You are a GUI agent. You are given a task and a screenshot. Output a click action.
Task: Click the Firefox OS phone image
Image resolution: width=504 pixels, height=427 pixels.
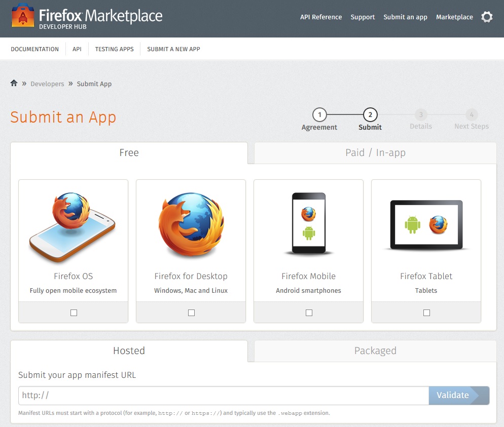(x=73, y=227)
